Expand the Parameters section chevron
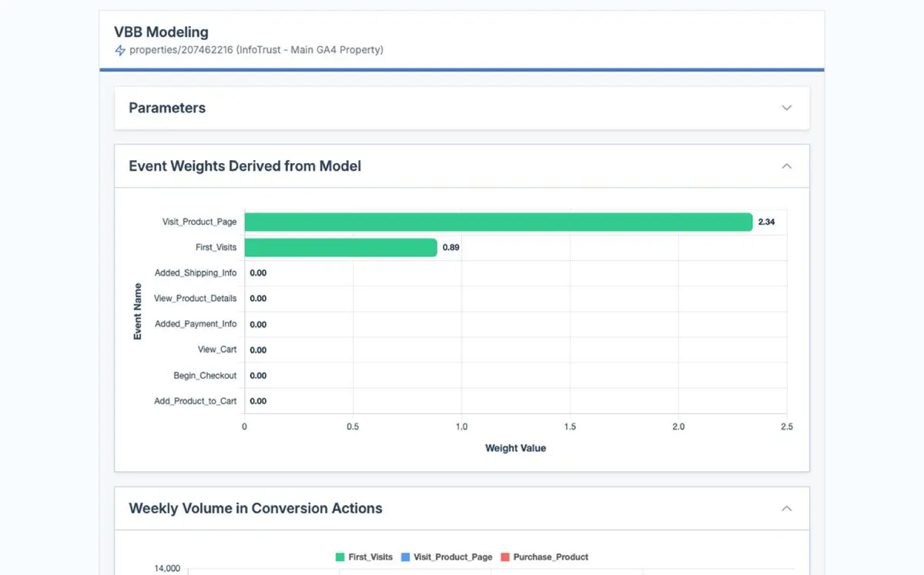The width and height of the screenshot is (924, 575). pyautogui.click(x=786, y=108)
